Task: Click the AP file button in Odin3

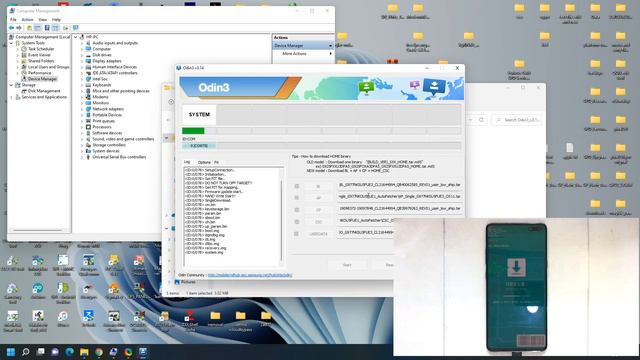Action: click(318, 198)
